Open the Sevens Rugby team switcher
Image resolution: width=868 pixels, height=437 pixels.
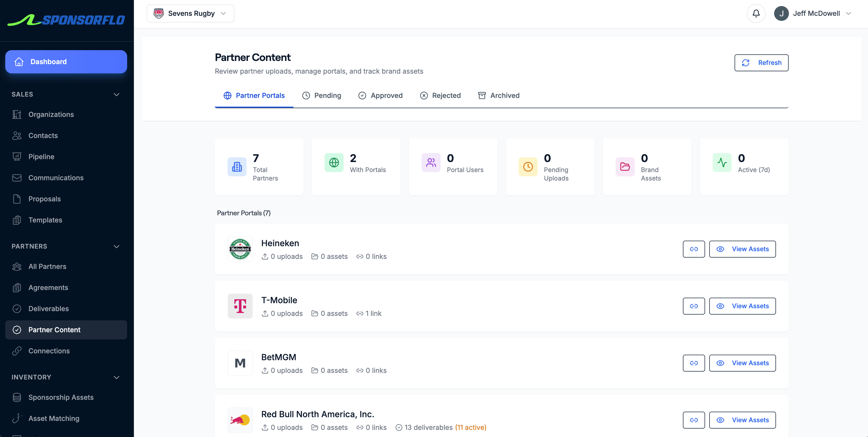point(190,13)
